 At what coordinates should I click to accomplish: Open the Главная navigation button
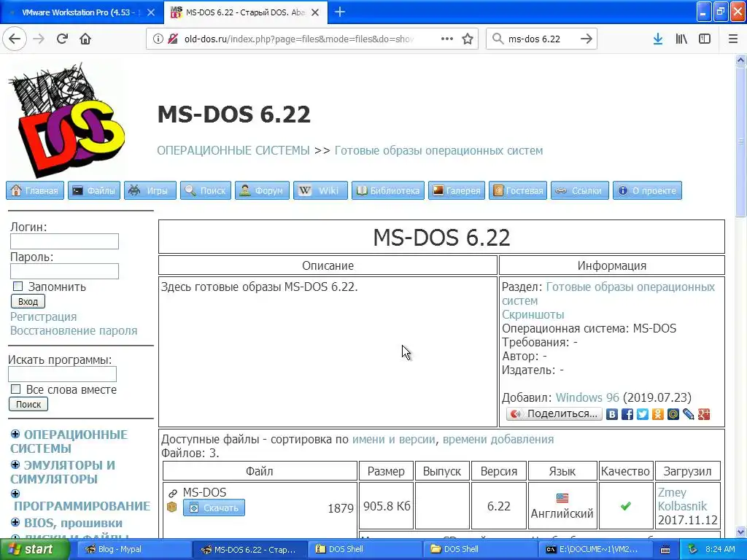click(35, 190)
